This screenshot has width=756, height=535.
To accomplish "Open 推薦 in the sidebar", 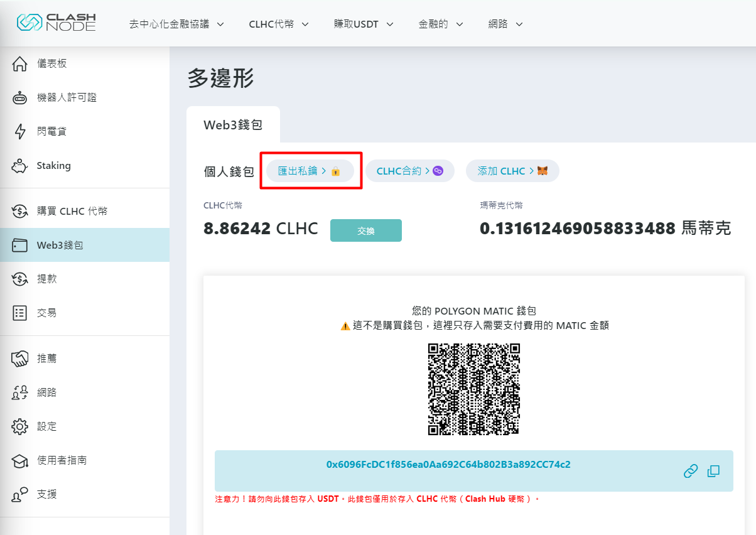I will [85, 359].
